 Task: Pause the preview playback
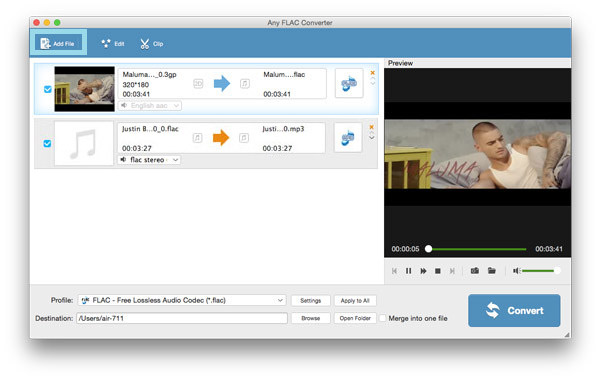[408, 271]
